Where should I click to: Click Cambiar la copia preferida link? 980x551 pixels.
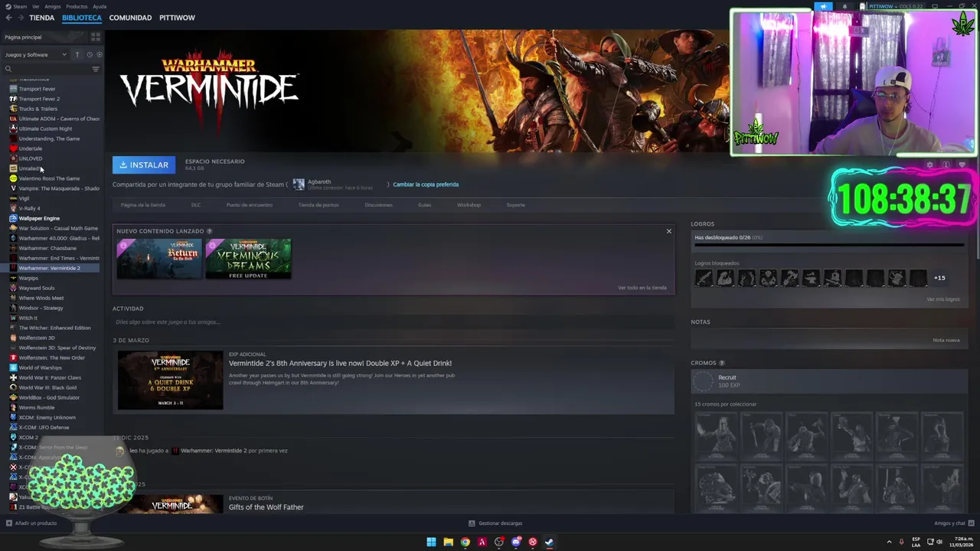426,184
